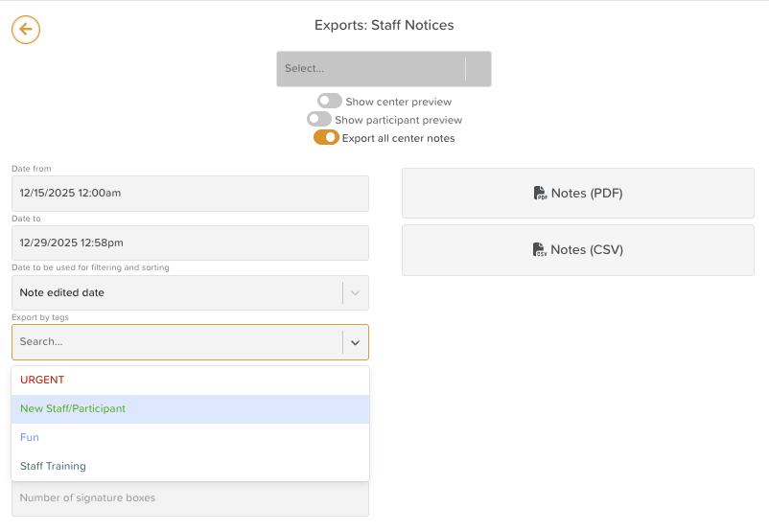
Task: Toggle Show center preview switch
Action: pyautogui.click(x=330, y=101)
